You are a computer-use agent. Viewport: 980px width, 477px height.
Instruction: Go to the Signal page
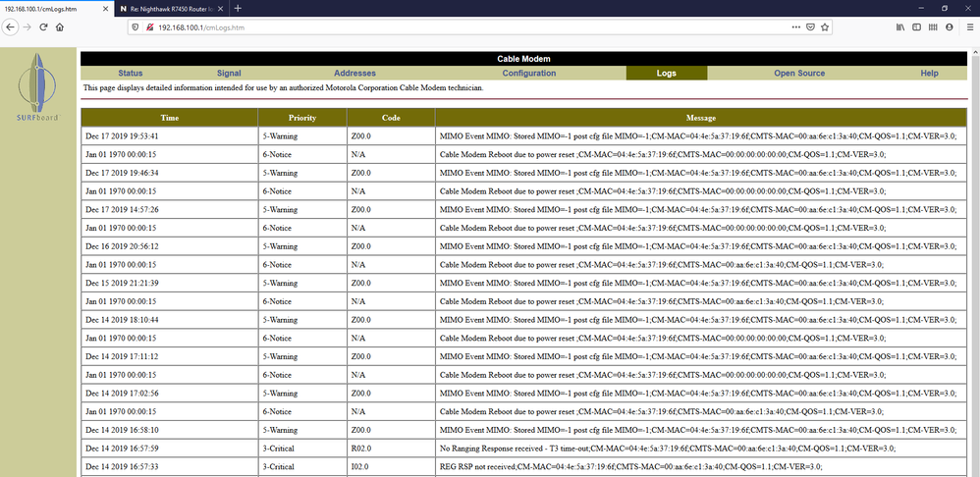(x=229, y=73)
